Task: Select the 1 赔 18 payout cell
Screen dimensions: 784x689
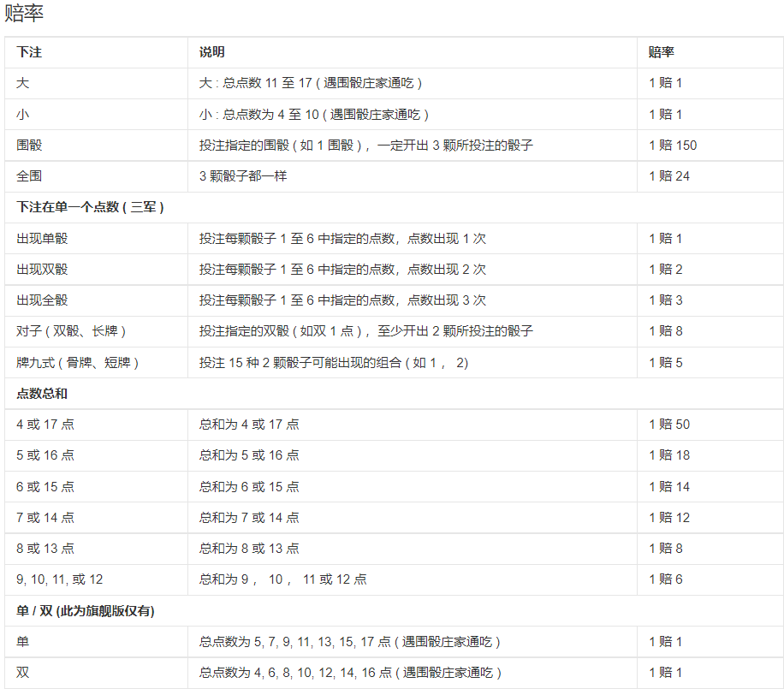Action: (x=669, y=455)
